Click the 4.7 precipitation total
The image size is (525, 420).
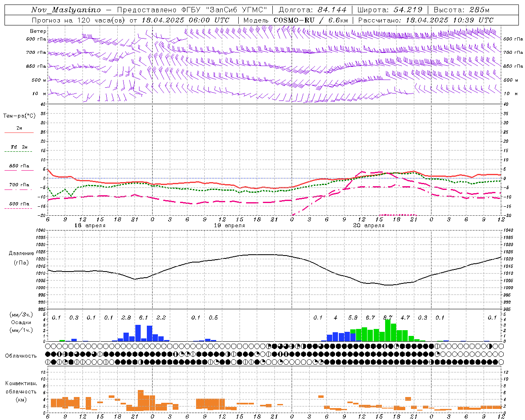tap(405, 318)
